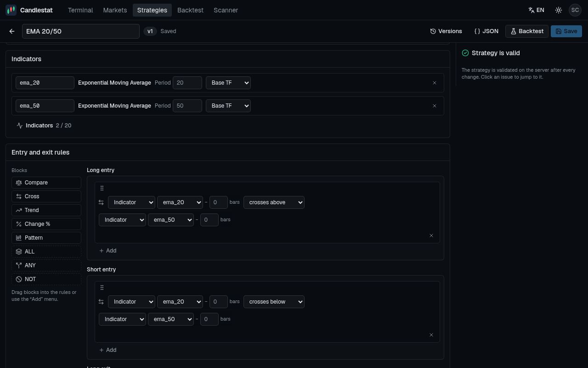Viewport: 588px width, 368px height.
Task: Run Backtest from the strategy toolbar
Action: point(527,31)
